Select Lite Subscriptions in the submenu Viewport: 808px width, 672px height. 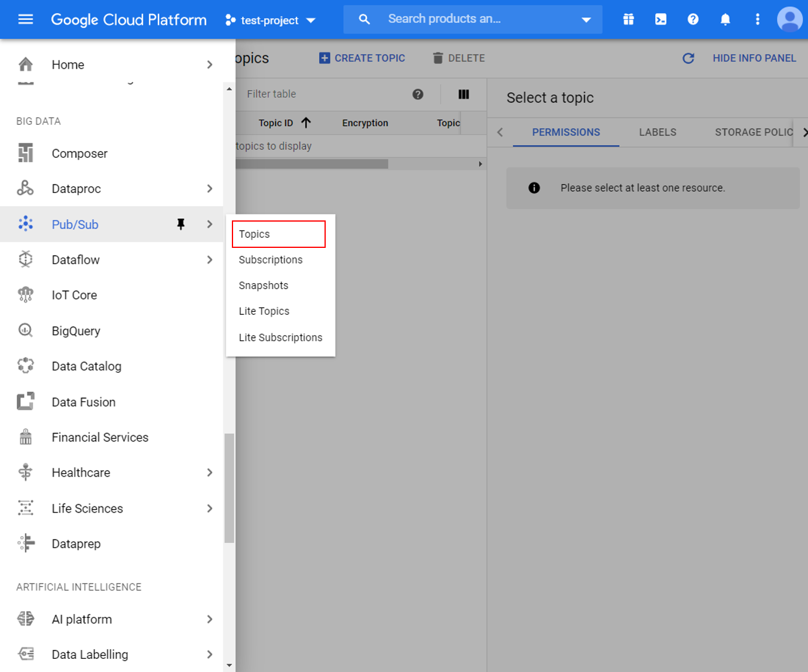tap(280, 337)
